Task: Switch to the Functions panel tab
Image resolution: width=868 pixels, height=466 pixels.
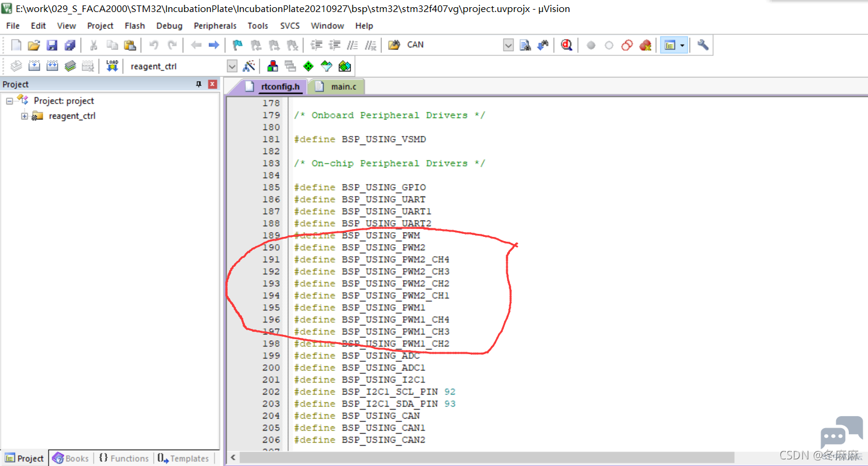Action: pyautogui.click(x=123, y=458)
